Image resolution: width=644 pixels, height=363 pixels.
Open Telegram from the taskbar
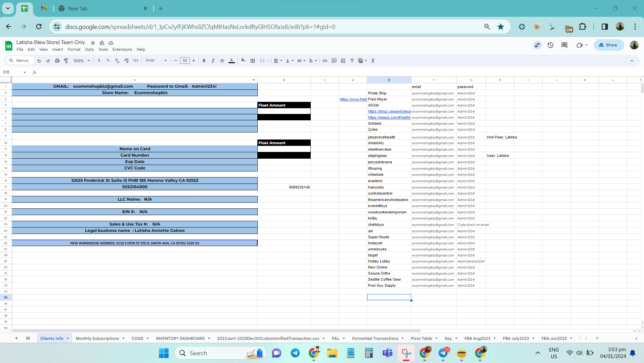click(x=295, y=353)
